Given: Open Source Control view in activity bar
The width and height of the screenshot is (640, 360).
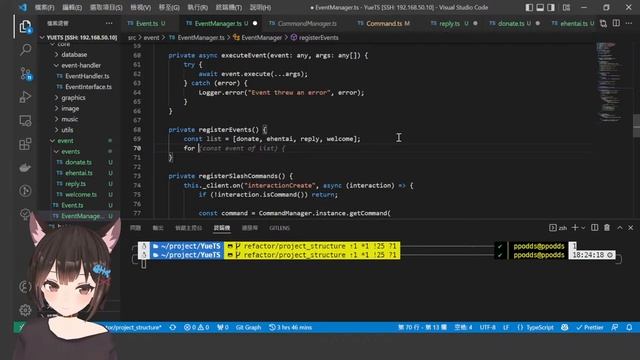Looking at the screenshot, I should (25, 73).
